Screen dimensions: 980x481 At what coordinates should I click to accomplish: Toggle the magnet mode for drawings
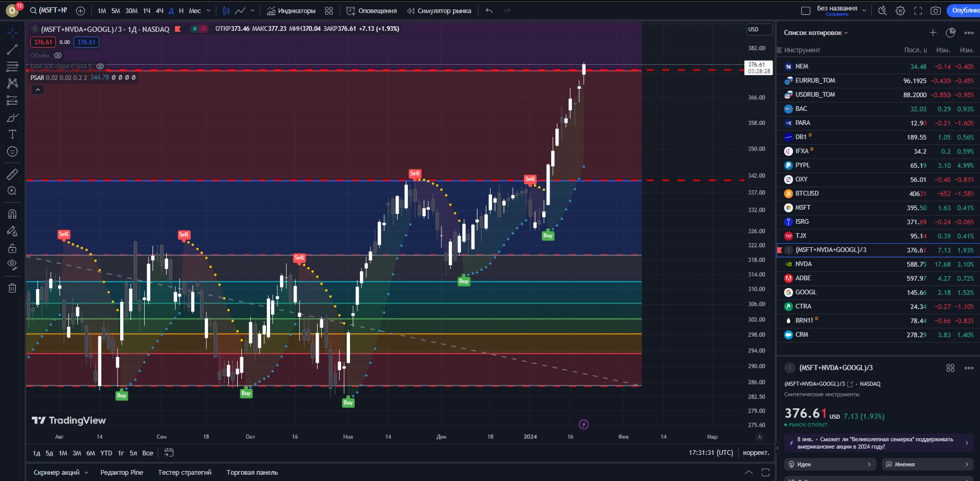(x=13, y=214)
